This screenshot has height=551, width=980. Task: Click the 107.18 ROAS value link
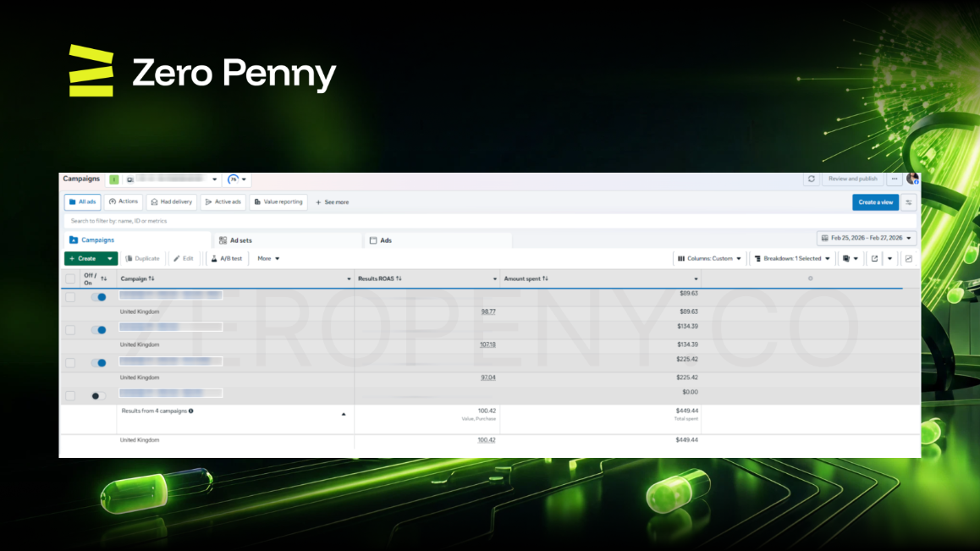click(x=487, y=344)
